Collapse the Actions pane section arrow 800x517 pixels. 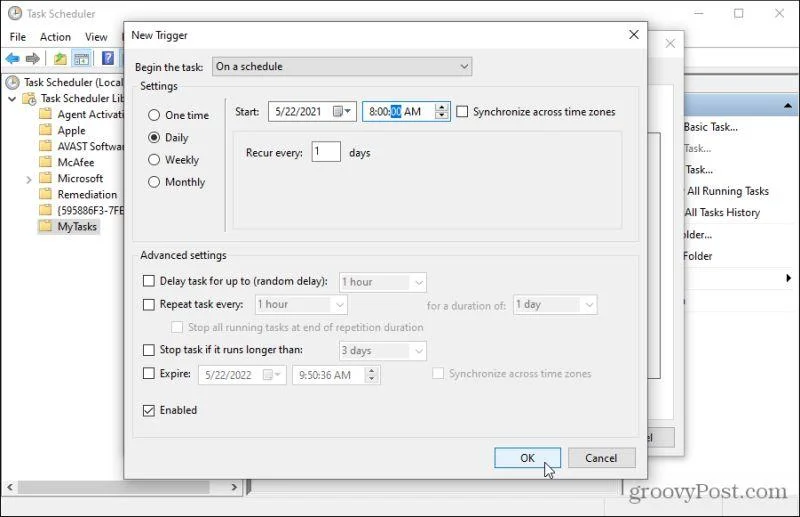(x=788, y=106)
